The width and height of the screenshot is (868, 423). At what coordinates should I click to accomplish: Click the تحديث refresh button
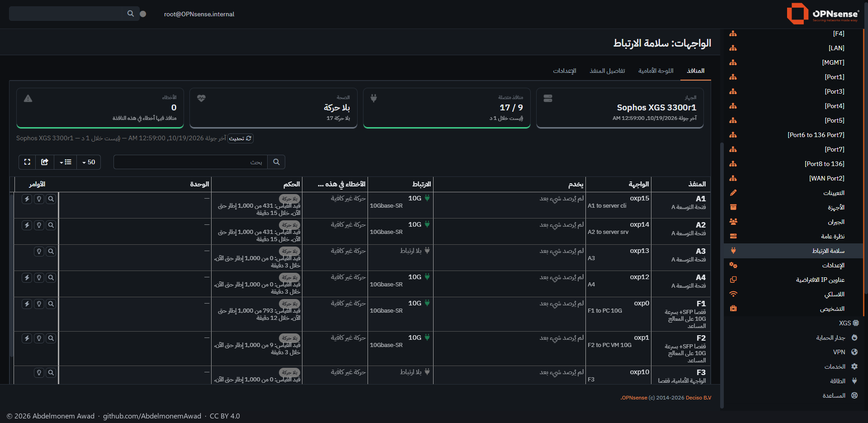point(241,138)
